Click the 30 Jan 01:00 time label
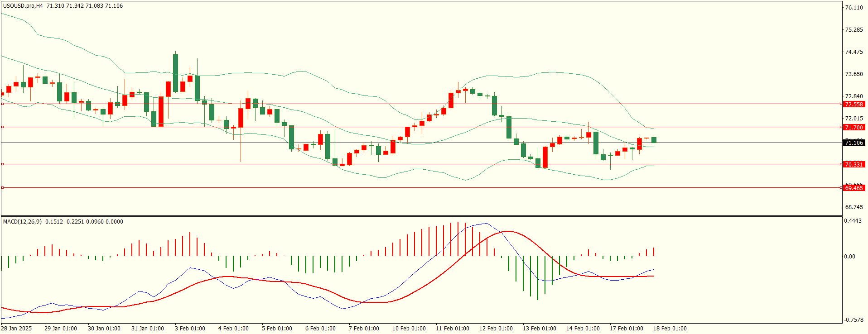This screenshot has height=334, width=868. click(x=104, y=329)
